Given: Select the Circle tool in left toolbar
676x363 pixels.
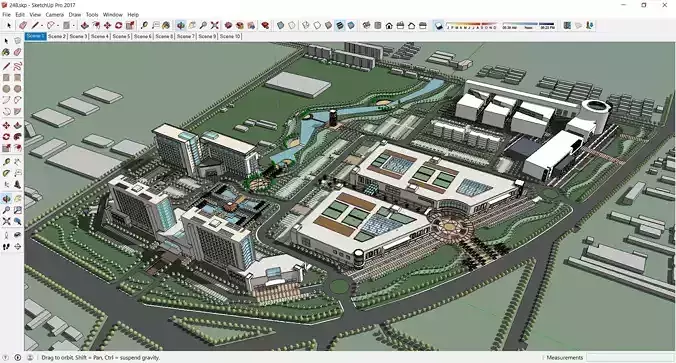Looking at the screenshot, I should coord(6,89).
